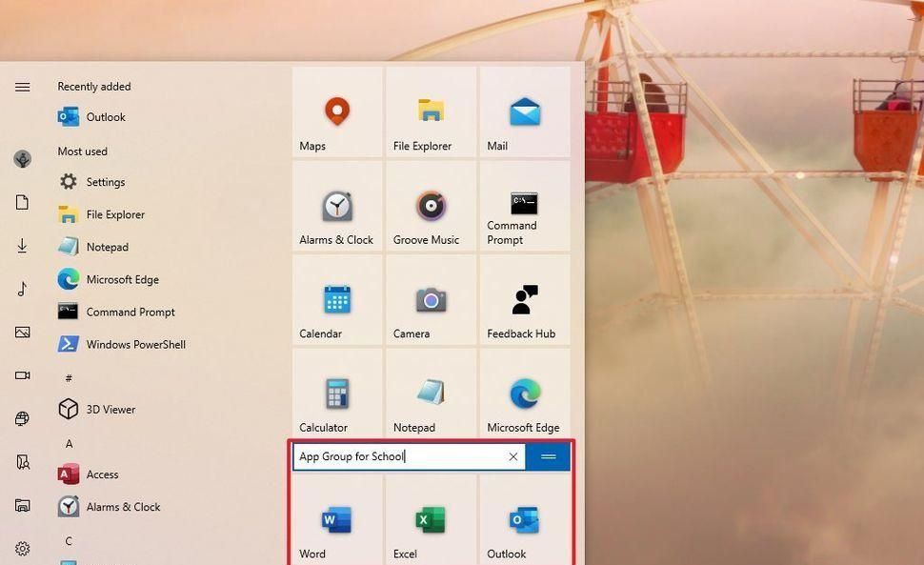The width and height of the screenshot is (924, 565).
Task: Click the user account button in the sidebar
Action: point(22,159)
